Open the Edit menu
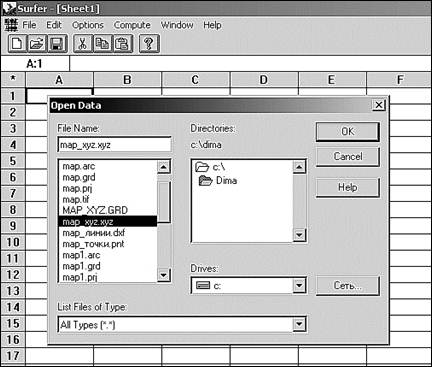 (54, 25)
